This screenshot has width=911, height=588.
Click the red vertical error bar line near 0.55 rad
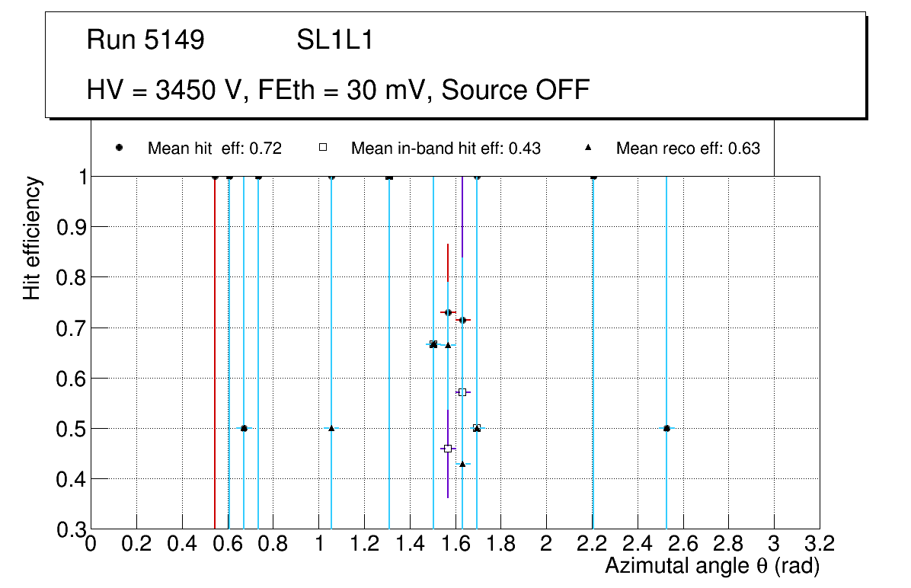pos(215,350)
